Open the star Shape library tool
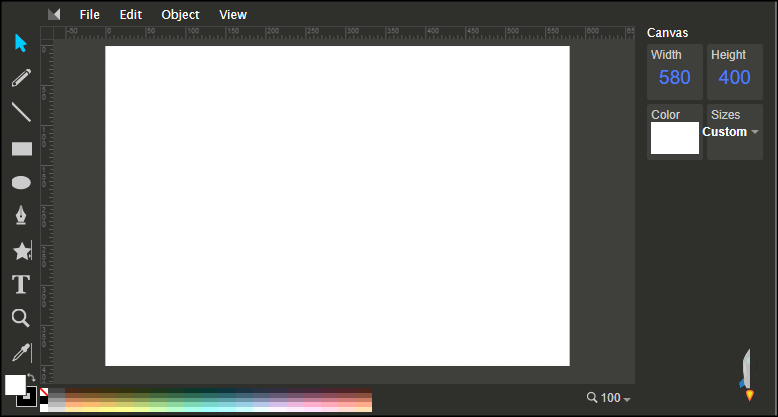 21,251
